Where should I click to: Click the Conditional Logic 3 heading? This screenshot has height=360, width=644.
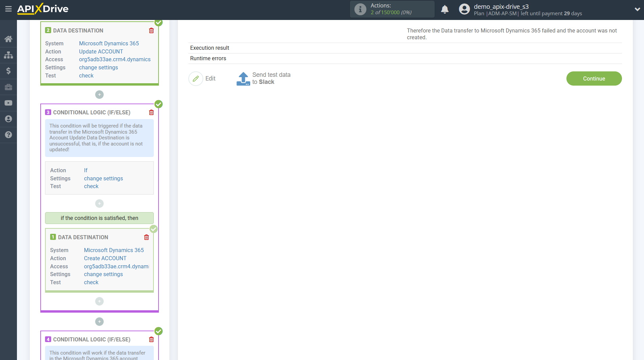(x=91, y=112)
